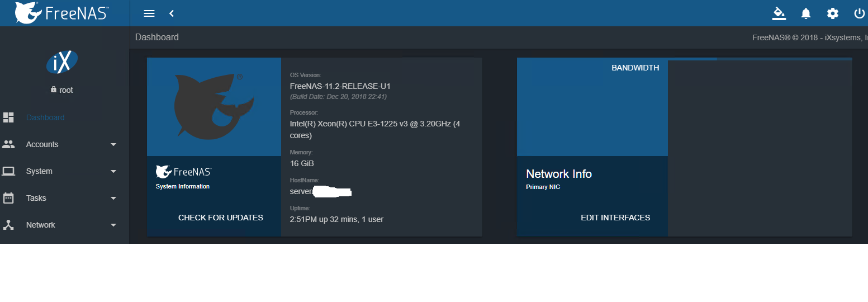Open the theme paint bucket picker
The image size is (868, 302).
779,13
